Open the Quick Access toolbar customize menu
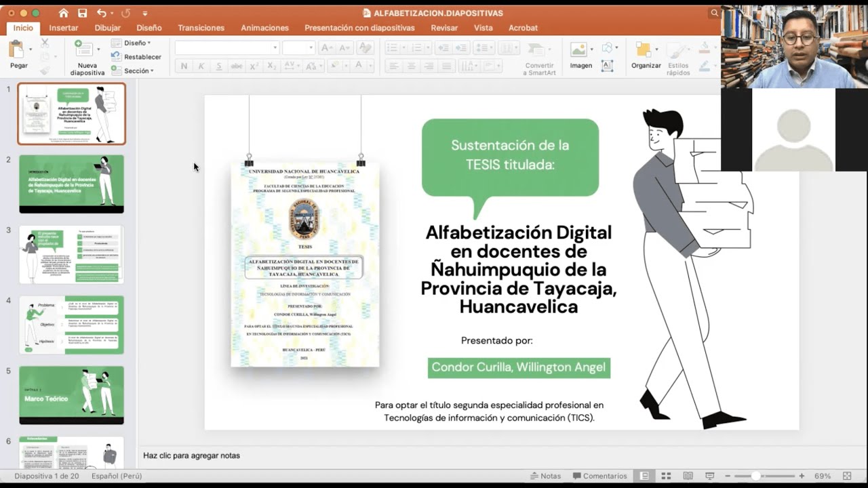Viewport: 868px width, 488px height. (x=145, y=14)
